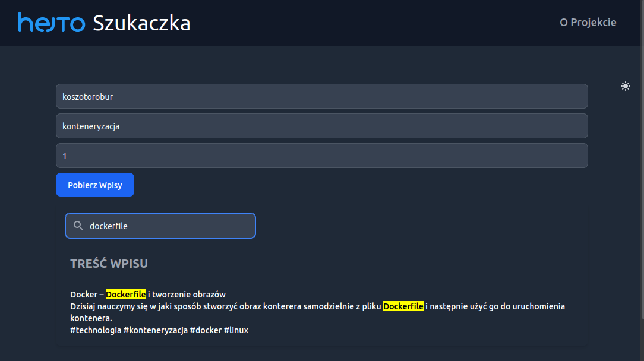Click the TREŚĆ WPISU column header
The height and width of the screenshot is (361, 644).
(109, 264)
